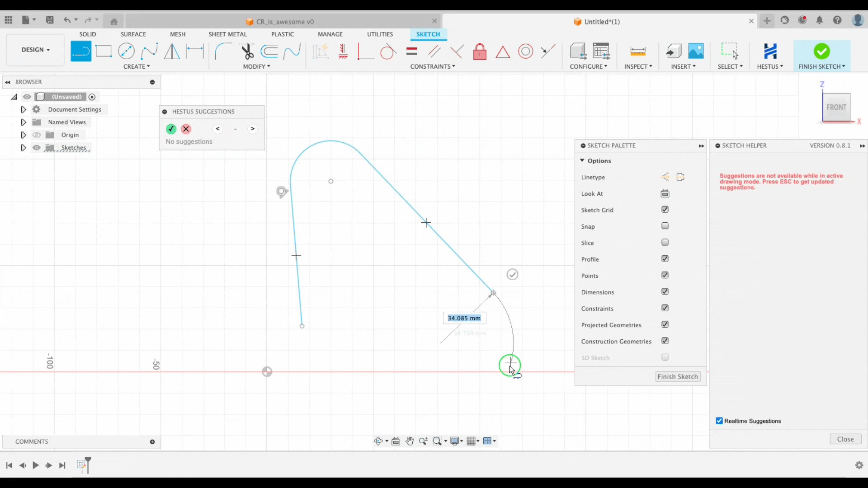Select the 2-Point Rectangle tool
Screen dimensions: 868x488
[104, 51]
